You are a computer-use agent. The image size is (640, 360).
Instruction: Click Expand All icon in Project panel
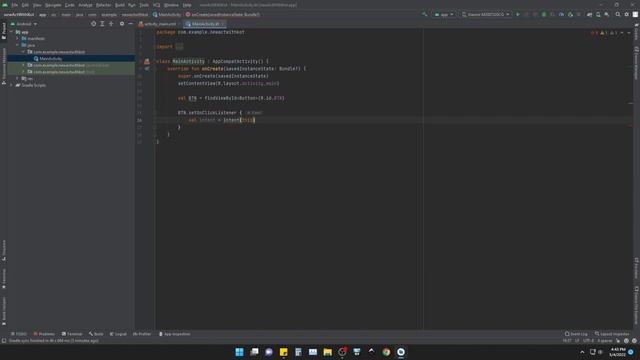tap(102, 24)
